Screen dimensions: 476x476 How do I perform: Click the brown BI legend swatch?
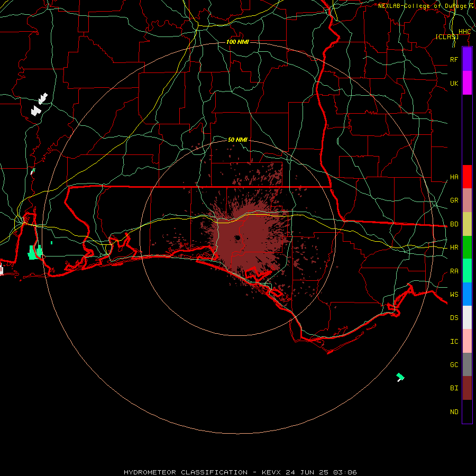pyautogui.click(x=467, y=388)
